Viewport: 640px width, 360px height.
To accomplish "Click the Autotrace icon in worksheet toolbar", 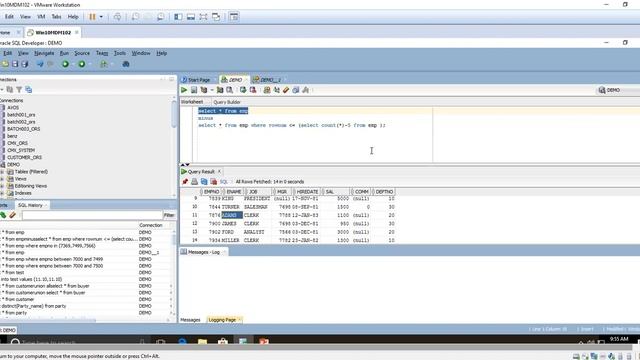I will click(220, 90).
